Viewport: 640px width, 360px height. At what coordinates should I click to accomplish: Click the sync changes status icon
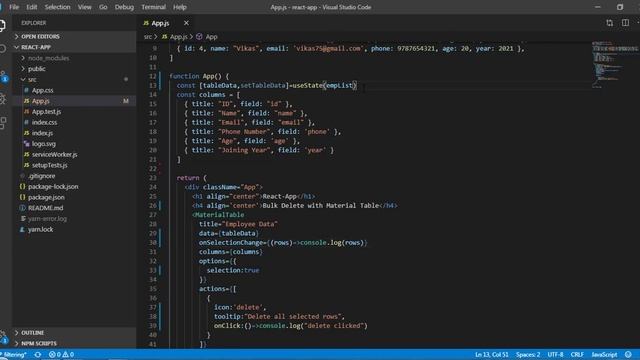click(38, 354)
